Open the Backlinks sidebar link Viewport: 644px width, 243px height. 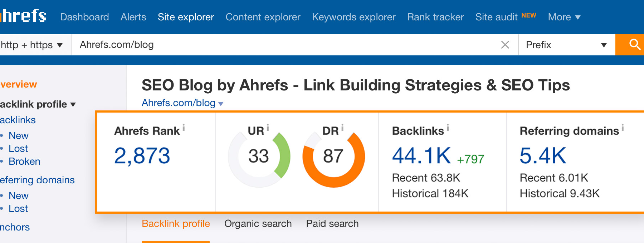[18, 120]
